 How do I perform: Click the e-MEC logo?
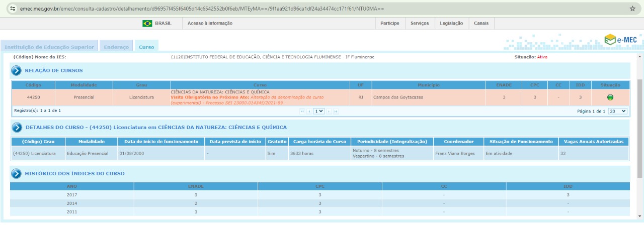(x=620, y=39)
